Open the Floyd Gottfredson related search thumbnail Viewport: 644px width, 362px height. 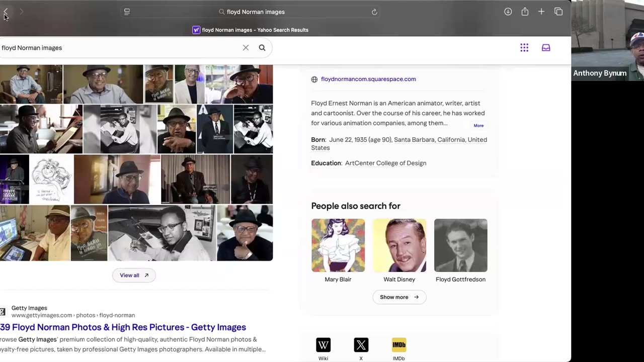tap(461, 245)
